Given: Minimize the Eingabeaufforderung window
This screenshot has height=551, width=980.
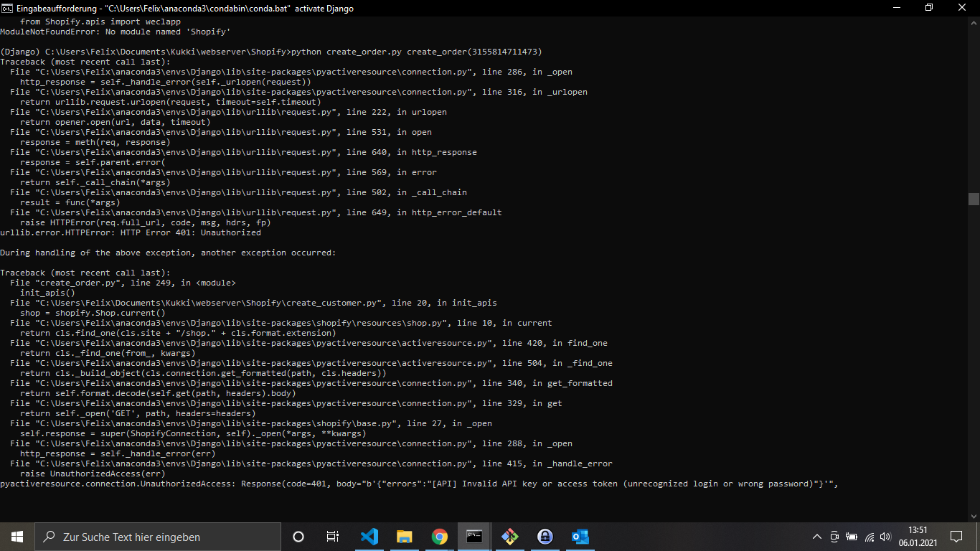Looking at the screenshot, I should click(896, 8).
